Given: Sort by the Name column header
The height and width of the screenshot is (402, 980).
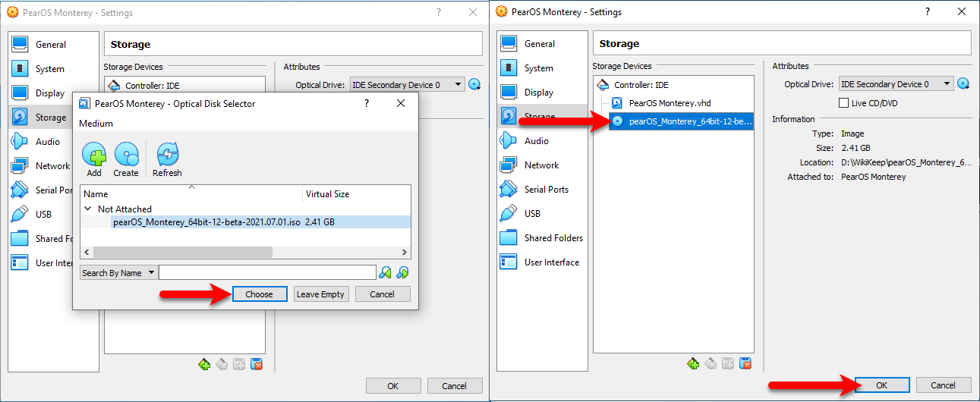Looking at the screenshot, I should tap(191, 194).
